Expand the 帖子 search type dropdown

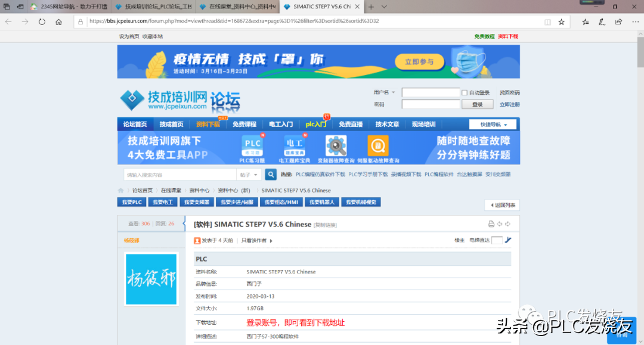pos(249,175)
